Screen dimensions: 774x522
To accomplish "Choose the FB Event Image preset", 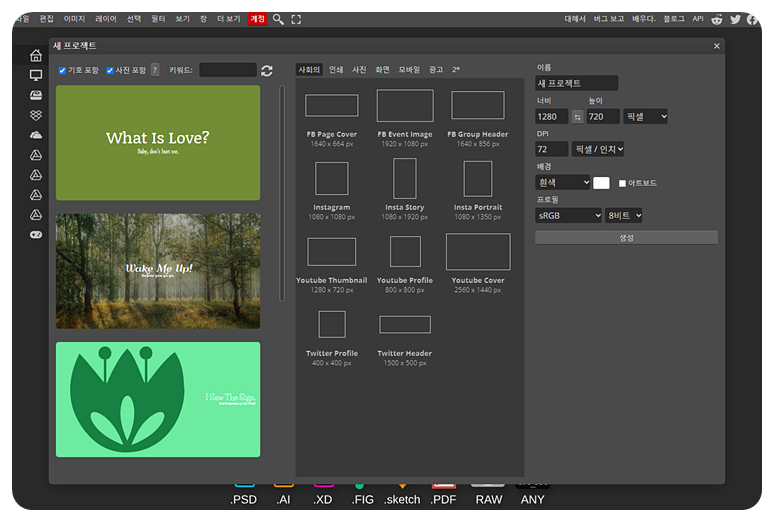I will coord(405,119).
